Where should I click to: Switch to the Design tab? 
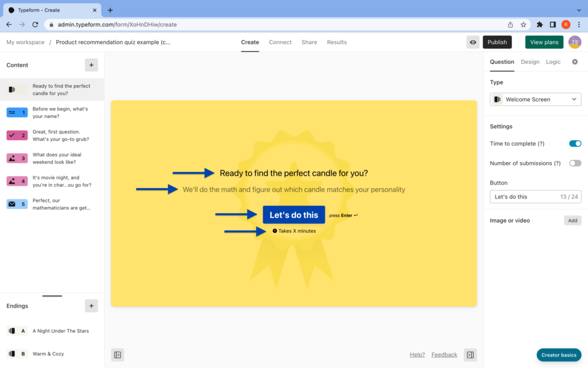[x=530, y=62]
